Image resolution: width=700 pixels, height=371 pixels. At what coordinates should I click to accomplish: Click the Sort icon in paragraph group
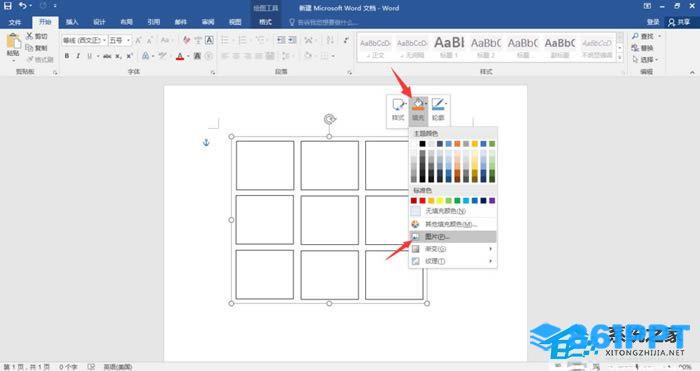point(330,40)
